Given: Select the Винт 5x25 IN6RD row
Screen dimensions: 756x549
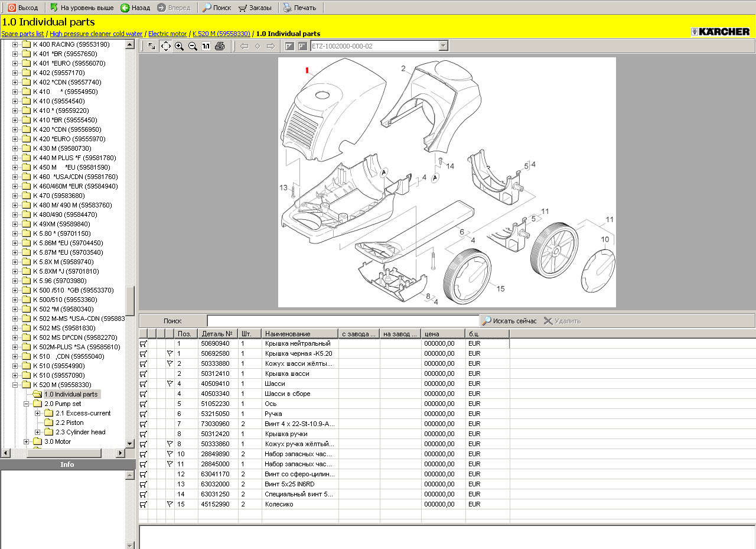Looking at the screenshot, I should (x=324, y=484).
